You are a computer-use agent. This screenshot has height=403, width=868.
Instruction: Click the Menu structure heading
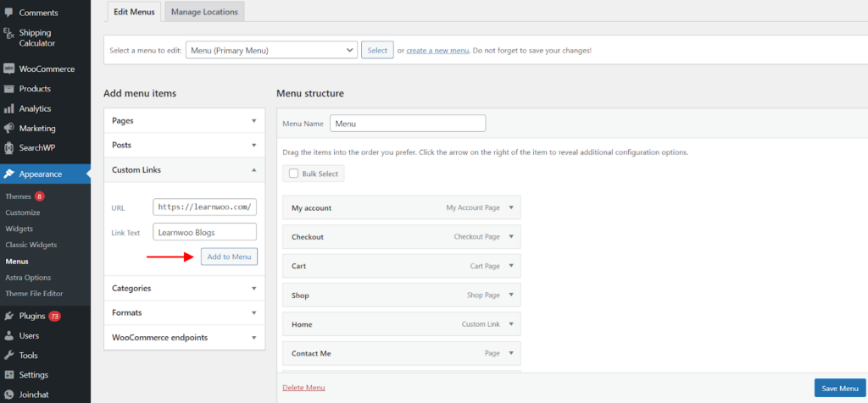pyautogui.click(x=310, y=93)
